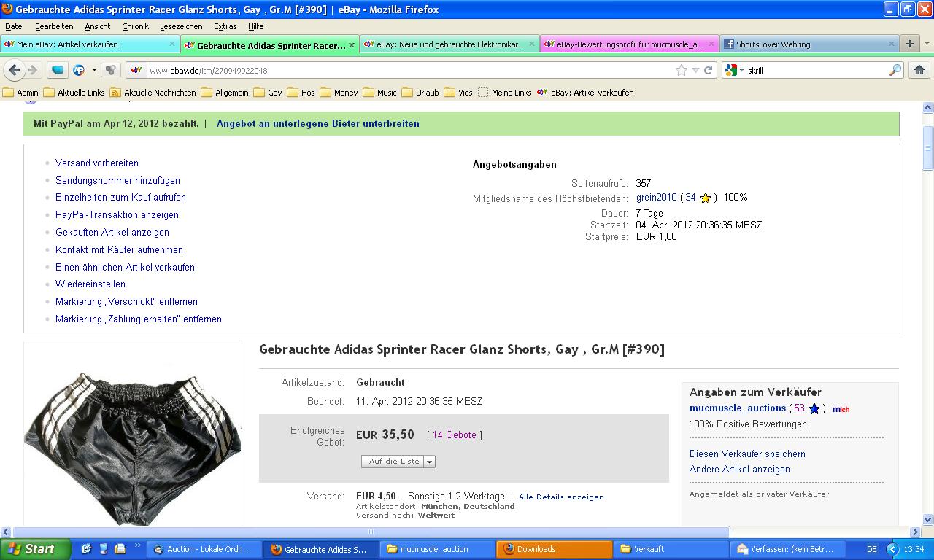
Task: Click the browser back arrow button
Action: click(x=14, y=70)
